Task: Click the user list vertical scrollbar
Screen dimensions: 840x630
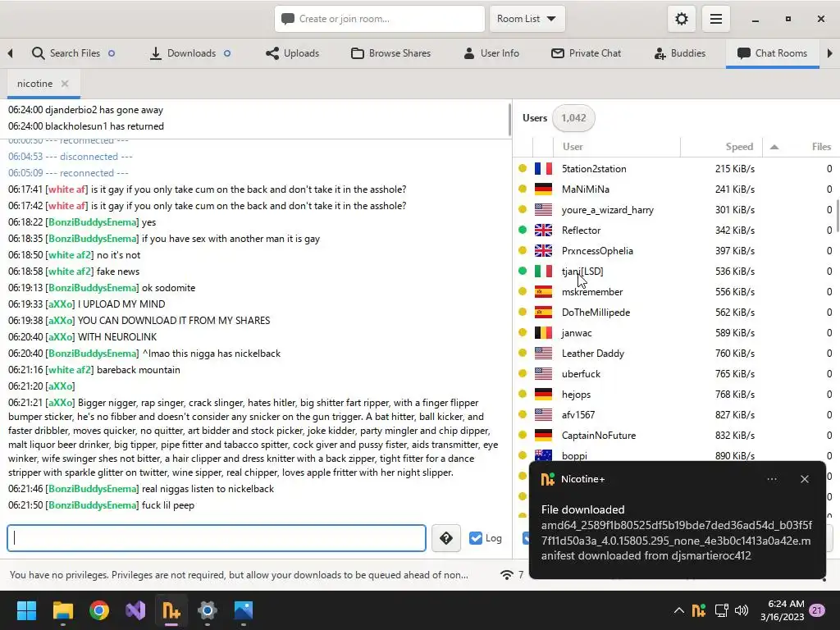Action: 837,214
